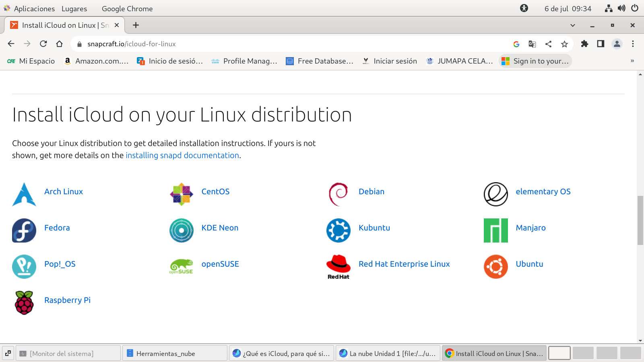Open the Aplicaciones menu
This screenshot has height=362, width=644.
coord(34,9)
